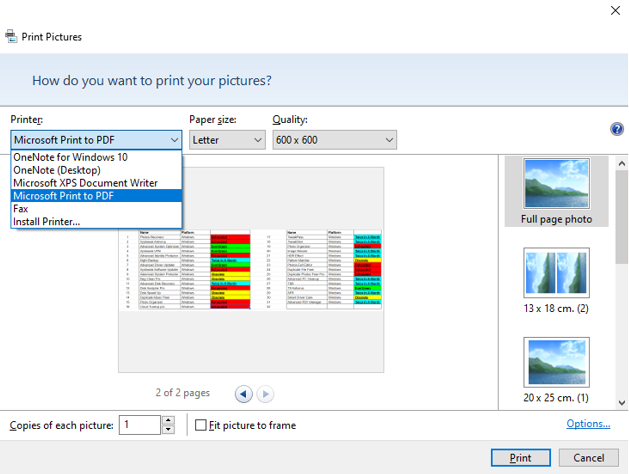This screenshot has height=474, width=629.
Task: Select Fax from printer list
Action: pos(96,209)
